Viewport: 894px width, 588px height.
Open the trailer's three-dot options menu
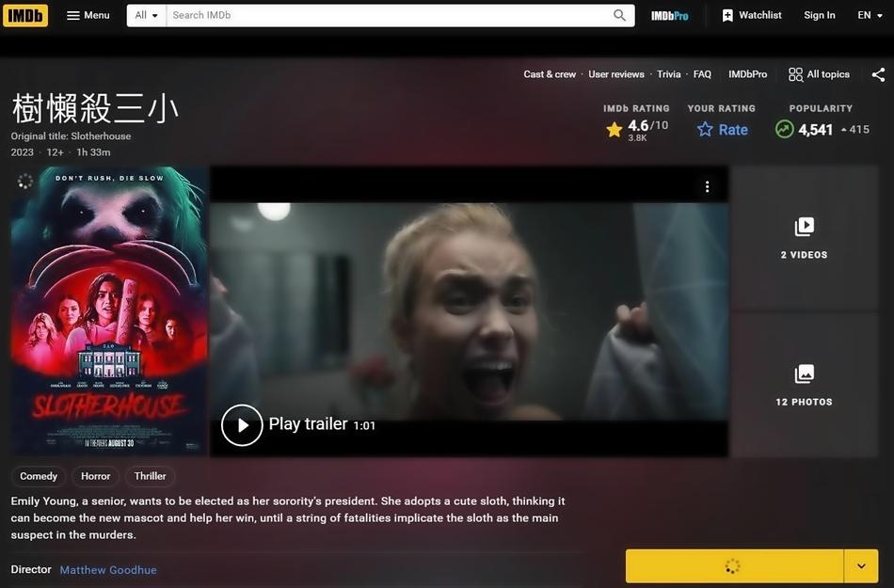click(x=707, y=187)
